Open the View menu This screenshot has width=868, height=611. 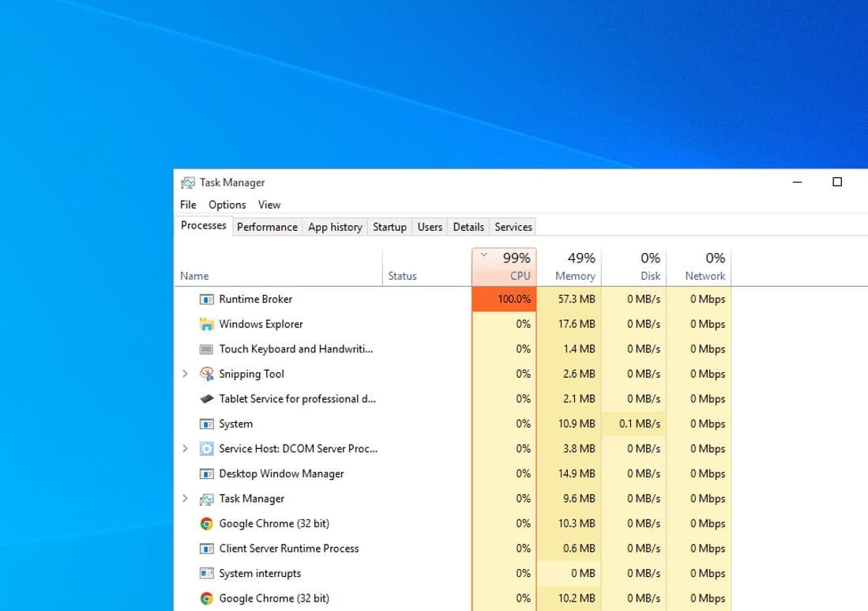[269, 205]
